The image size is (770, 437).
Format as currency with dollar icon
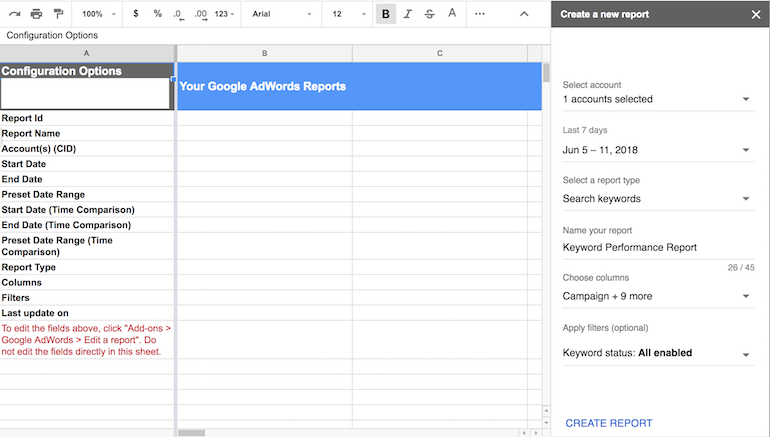136,14
